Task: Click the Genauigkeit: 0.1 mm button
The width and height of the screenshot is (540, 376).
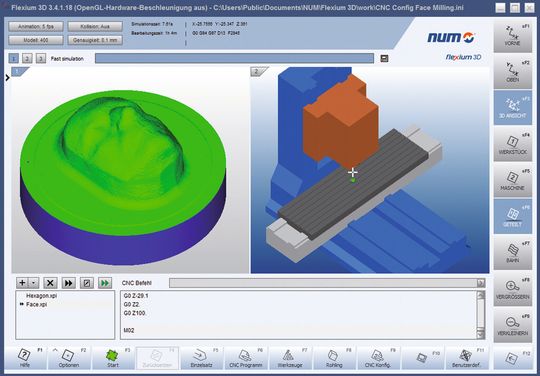Action: [x=95, y=40]
